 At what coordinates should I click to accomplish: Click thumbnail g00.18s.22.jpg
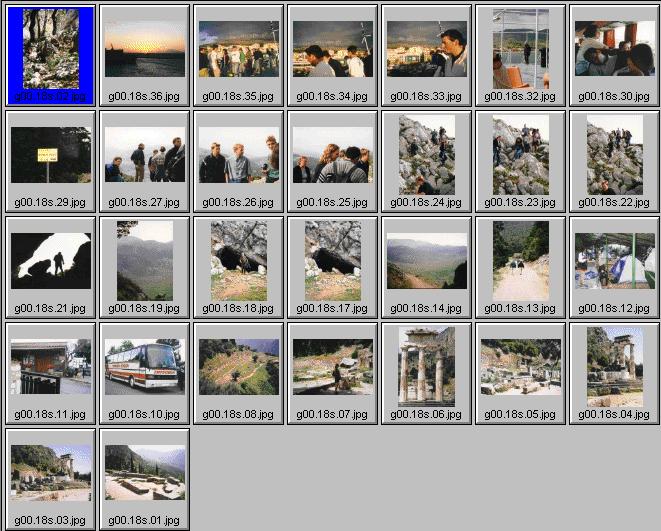coord(614,155)
